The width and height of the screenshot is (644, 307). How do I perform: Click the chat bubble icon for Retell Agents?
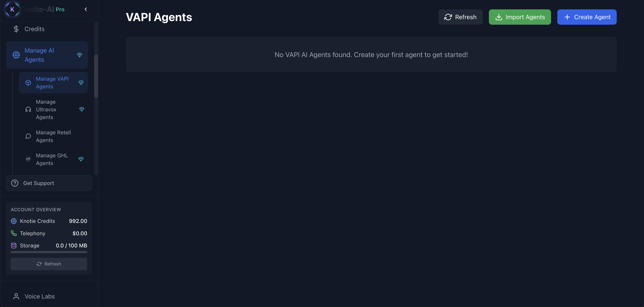pos(28,136)
